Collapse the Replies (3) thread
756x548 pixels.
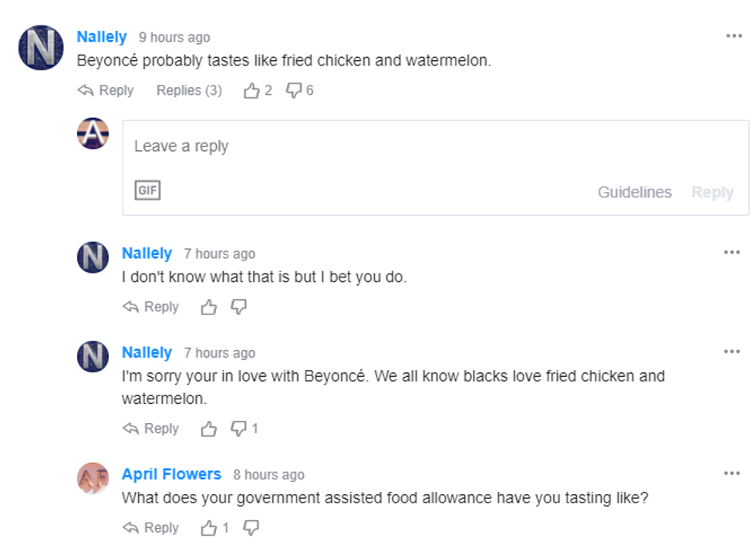189,91
